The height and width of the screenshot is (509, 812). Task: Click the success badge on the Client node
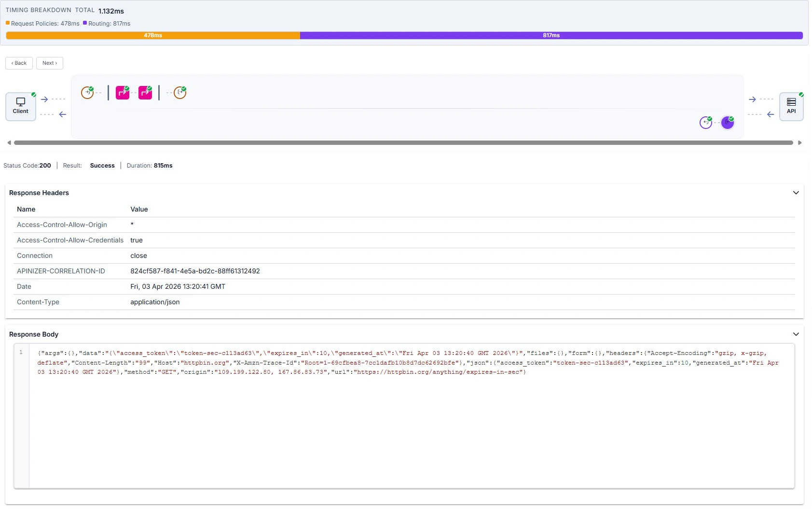pos(33,95)
